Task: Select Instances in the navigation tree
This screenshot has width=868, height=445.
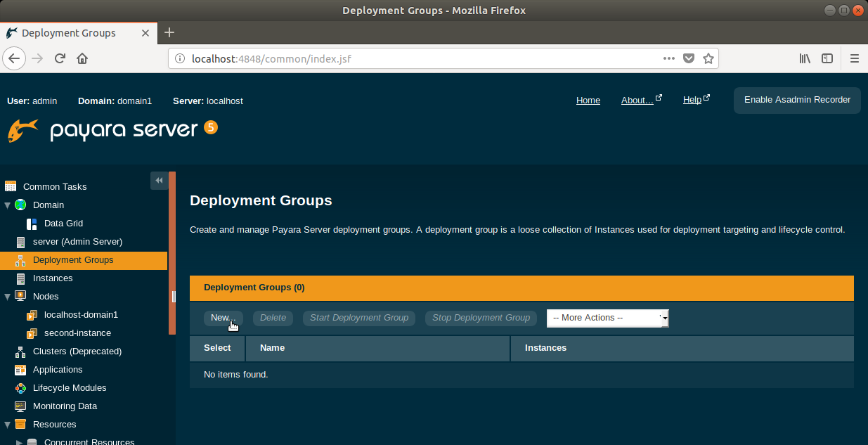Action: 53,278
